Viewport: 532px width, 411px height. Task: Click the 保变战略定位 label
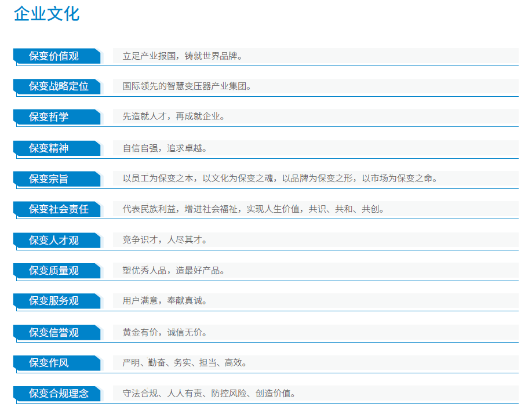[59, 86]
